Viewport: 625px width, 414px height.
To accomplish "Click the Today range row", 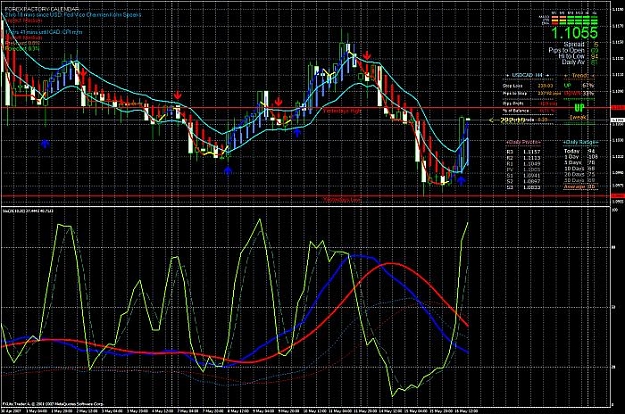I will click(580, 151).
